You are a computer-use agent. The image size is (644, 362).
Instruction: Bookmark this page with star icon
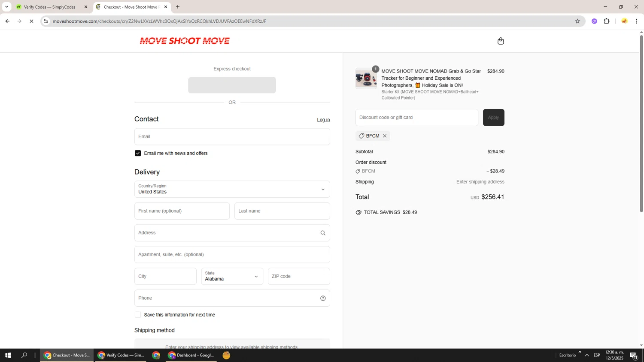(577, 21)
